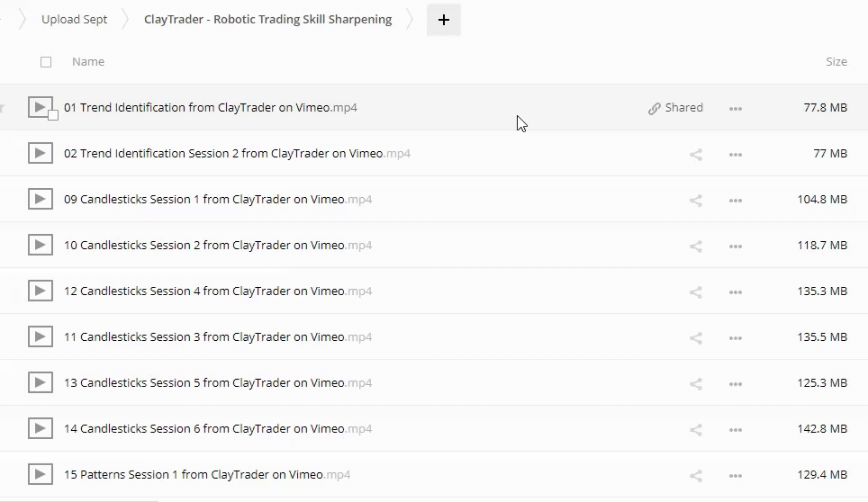Open more options for 12 Candlesticks Session 4

coord(736,292)
